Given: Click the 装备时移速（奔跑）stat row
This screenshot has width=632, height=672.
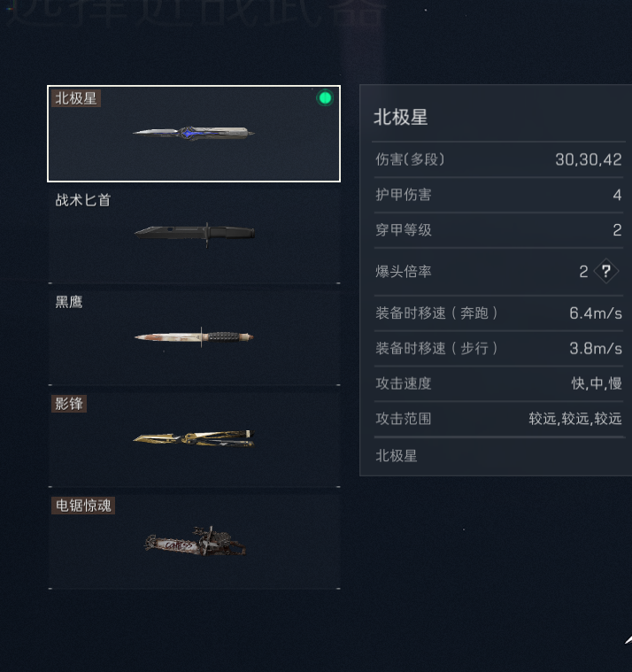Looking at the screenshot, I should point(498,313).
